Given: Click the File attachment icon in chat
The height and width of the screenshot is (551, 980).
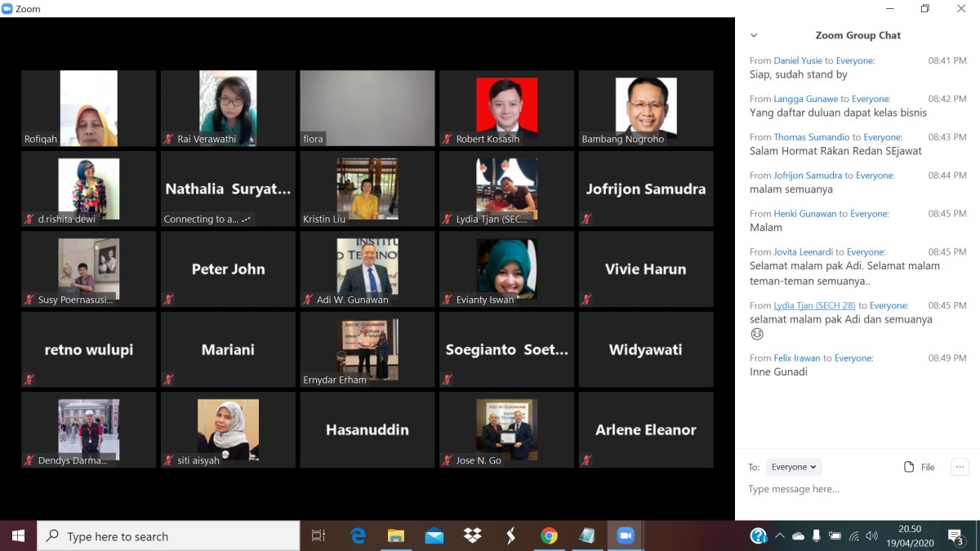Looking at the screenshot, I should pyautogui.click(x=909, y=467).
